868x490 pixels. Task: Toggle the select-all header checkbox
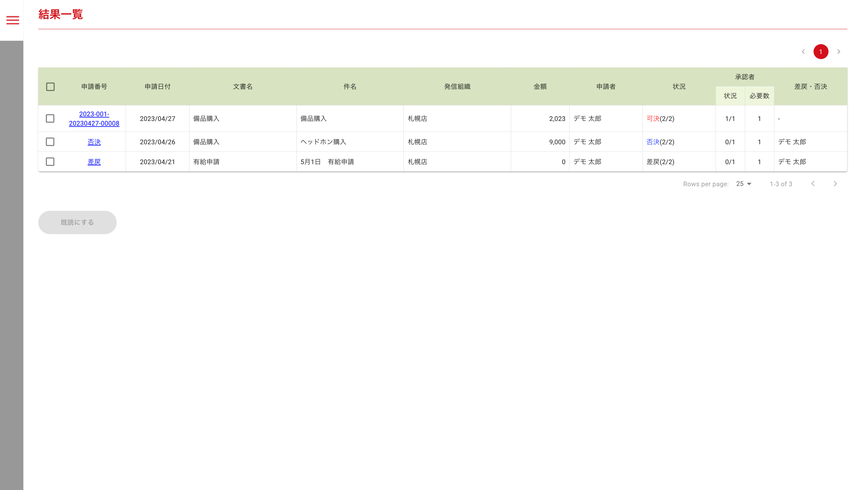tap(50, 86)
